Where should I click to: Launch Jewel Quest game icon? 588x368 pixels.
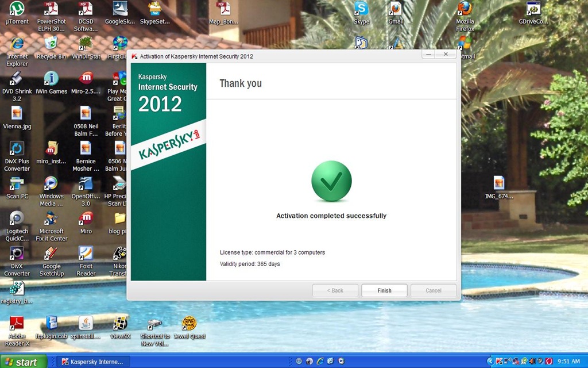(x=189, y=328)
